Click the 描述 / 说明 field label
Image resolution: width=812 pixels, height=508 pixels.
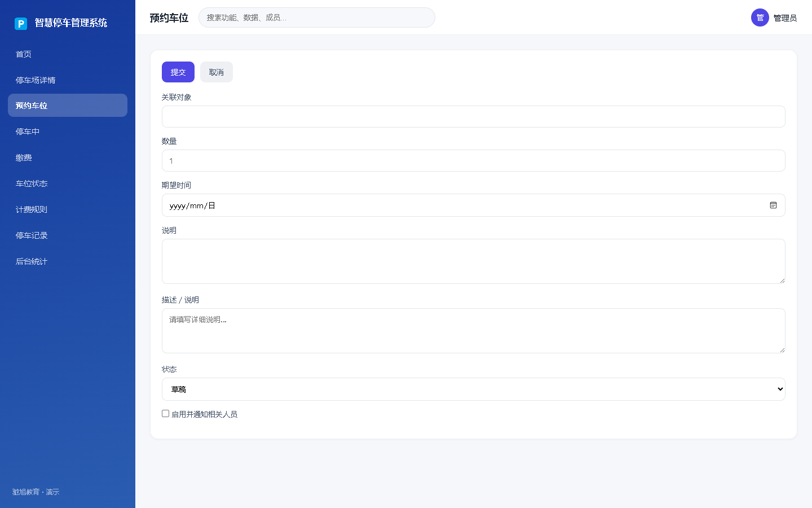180,300
